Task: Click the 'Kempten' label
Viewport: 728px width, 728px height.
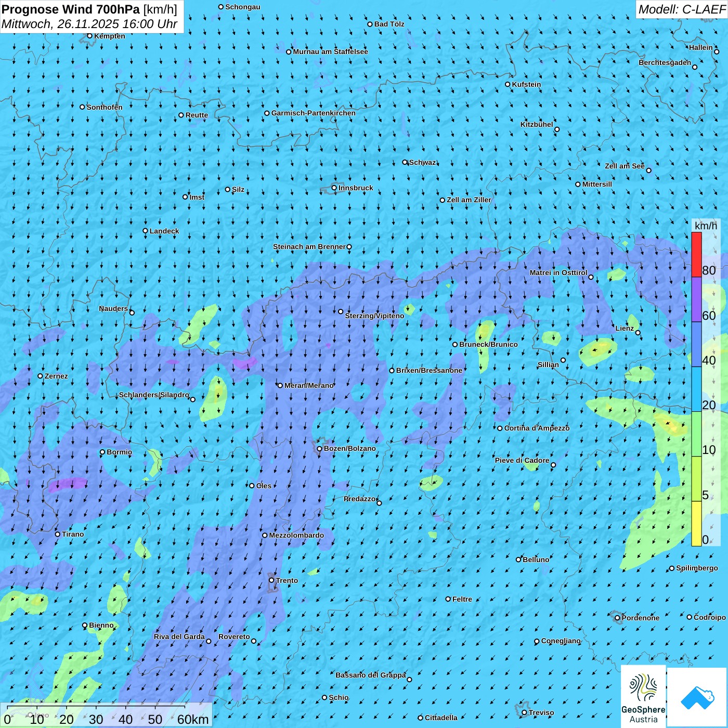Action: point(110,36)
